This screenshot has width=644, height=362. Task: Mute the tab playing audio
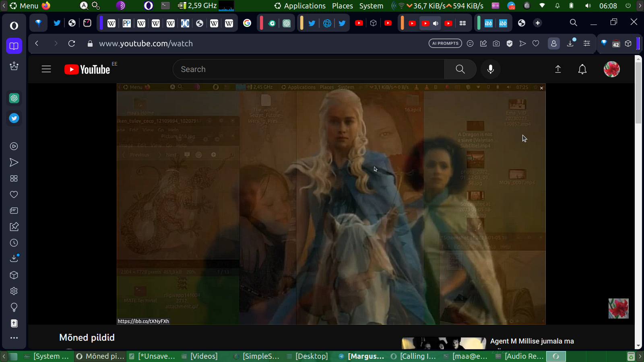[x=436, y=23]
